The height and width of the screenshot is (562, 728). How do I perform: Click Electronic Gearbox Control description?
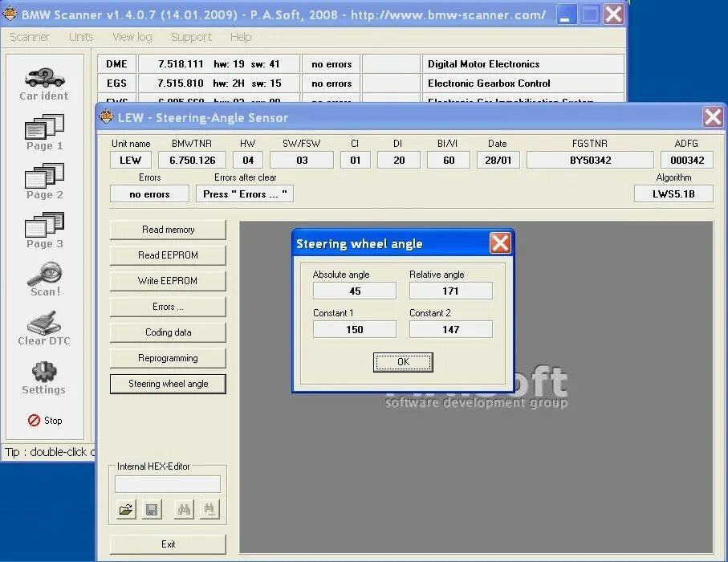click(x=523, y=83)
